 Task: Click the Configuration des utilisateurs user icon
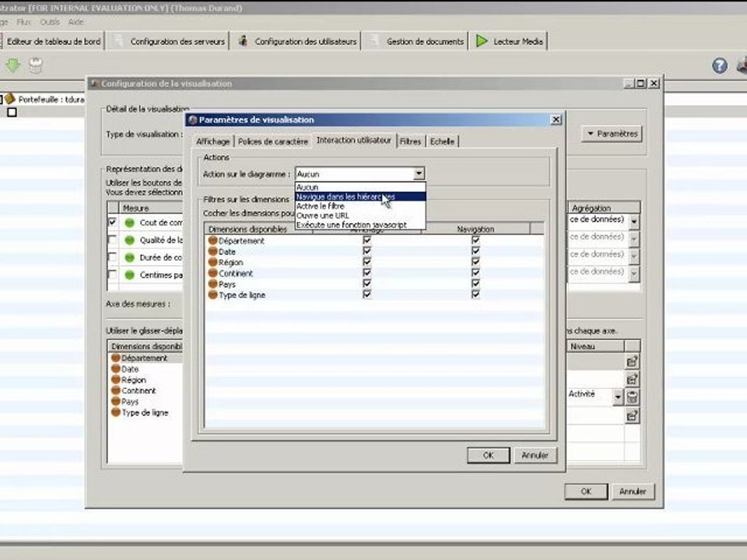pos(243,41)
